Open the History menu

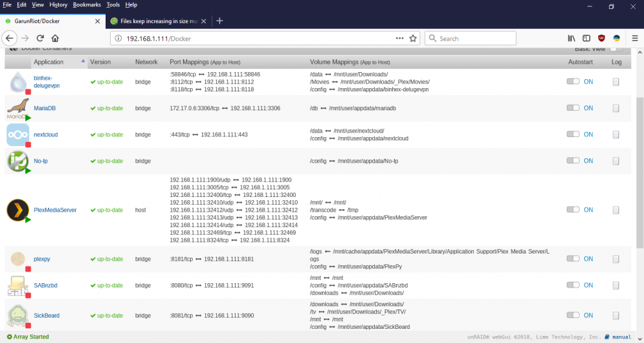pos(59,5)
